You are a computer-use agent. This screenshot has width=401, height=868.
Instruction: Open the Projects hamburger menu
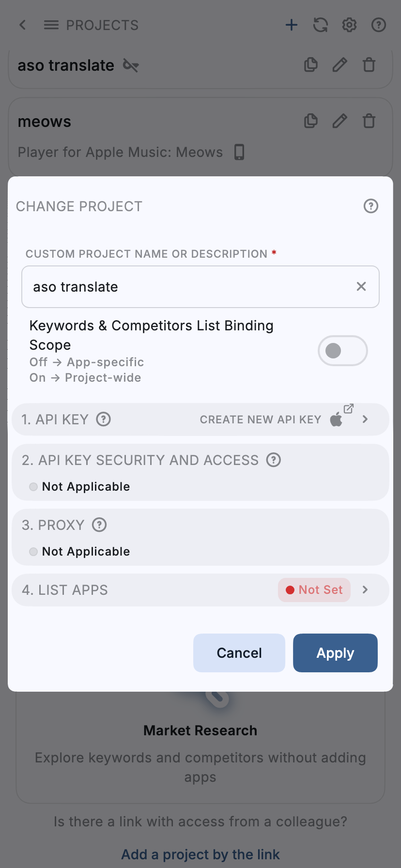(51, 25)
